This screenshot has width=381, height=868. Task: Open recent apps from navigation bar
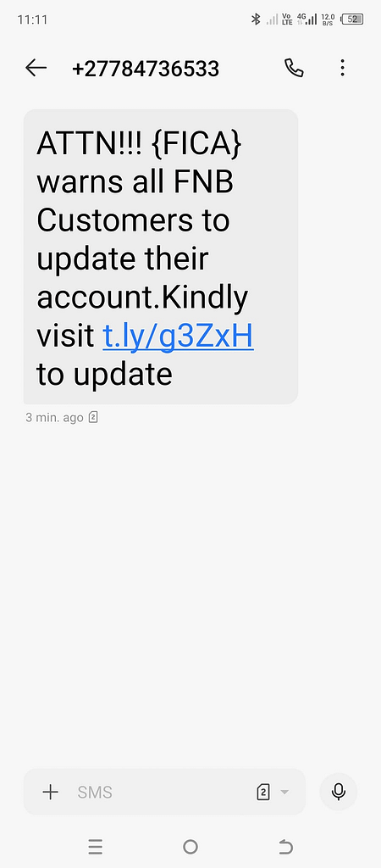(95, 847)
